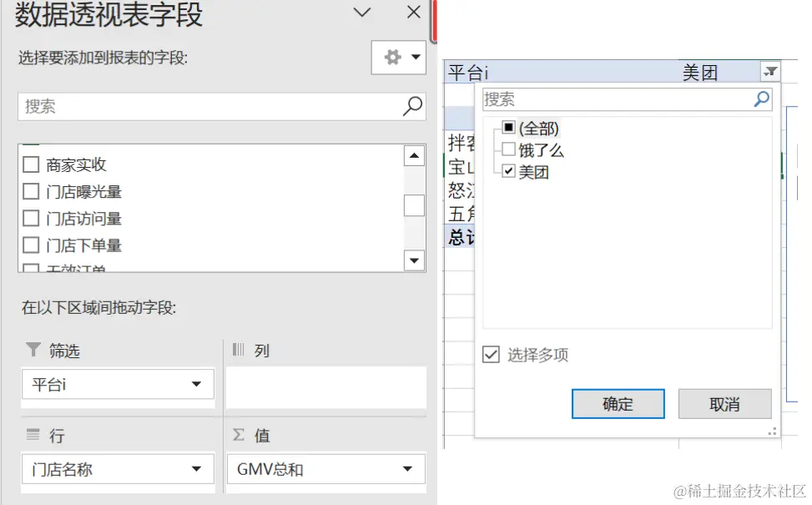Open the panel options chevron next to 数据透视表字段
The height and width of the screenshot is (505, 812).
coord(361,13)
